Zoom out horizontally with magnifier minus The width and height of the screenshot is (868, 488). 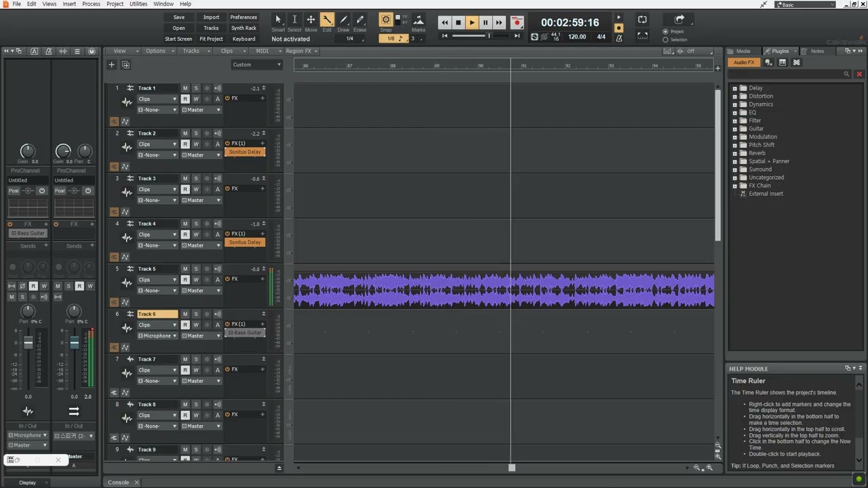[x=696, y=468]
